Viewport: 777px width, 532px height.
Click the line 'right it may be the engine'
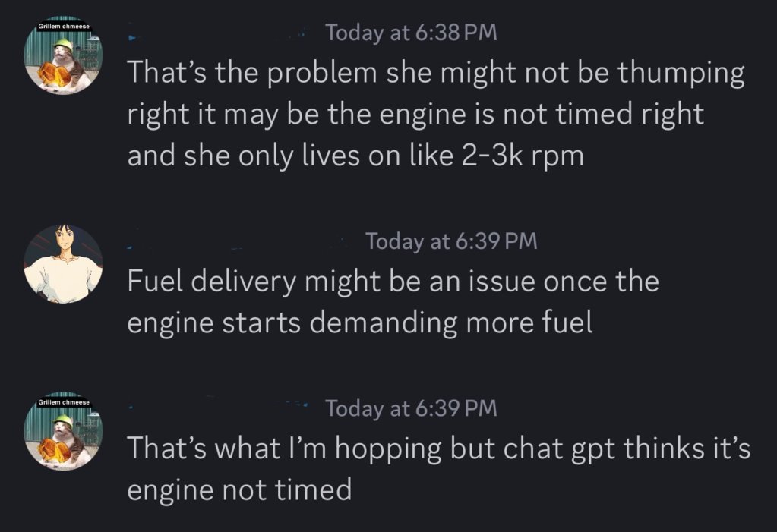pyautogui.click(x=415, y=115)
